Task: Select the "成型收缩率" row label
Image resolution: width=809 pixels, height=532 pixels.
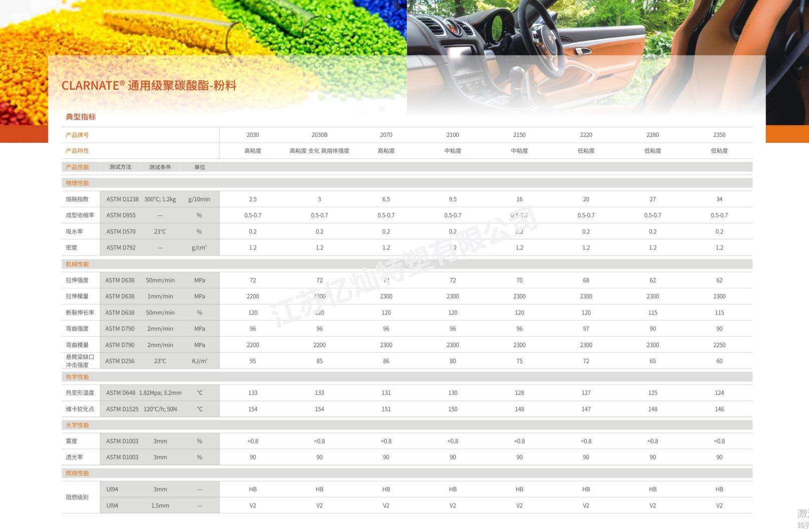Action: pyautogui.click(x=80, y=215)
